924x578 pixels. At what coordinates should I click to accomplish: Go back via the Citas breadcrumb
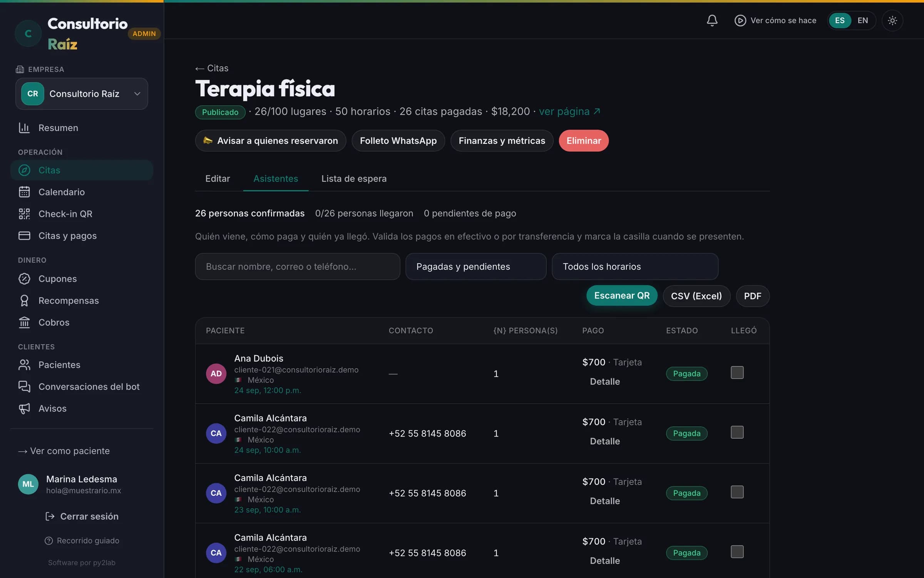pos(212,68)
